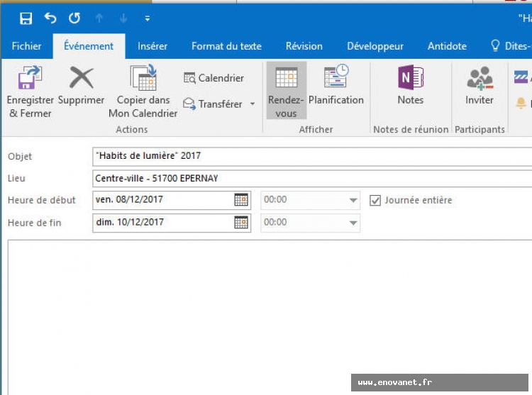The image size is (532, 395).
Task: Open the Insérer tab
Action: pos(153,46)
